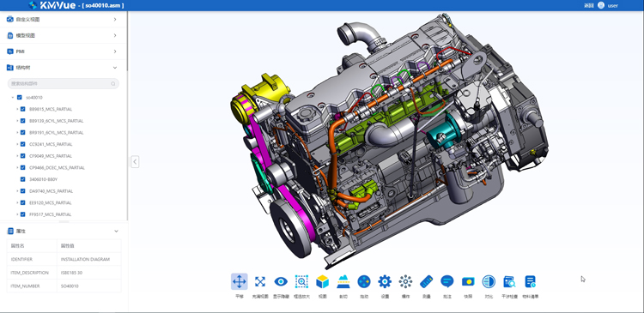Open the eye-shaped show/hide tool
This screenshot has width=644, height=313.
pyautogui.click(x=281, y=281)
